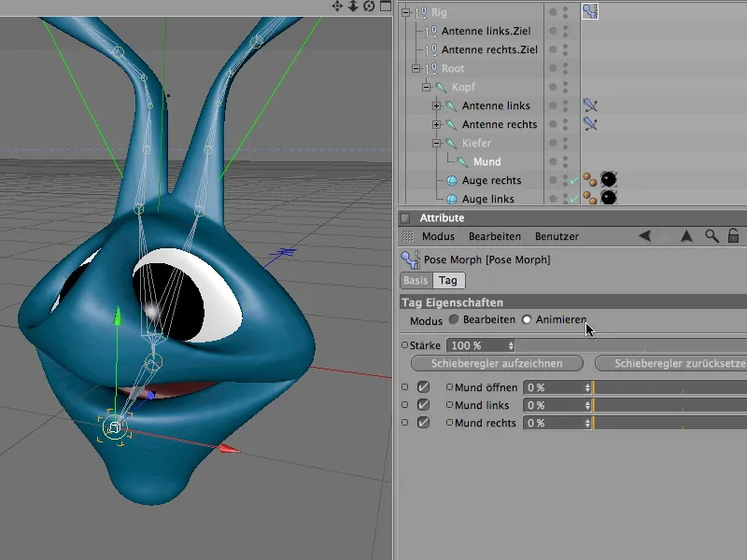Click the viewport rotate camera icon
747x560 pixels.
coord(369,7)
